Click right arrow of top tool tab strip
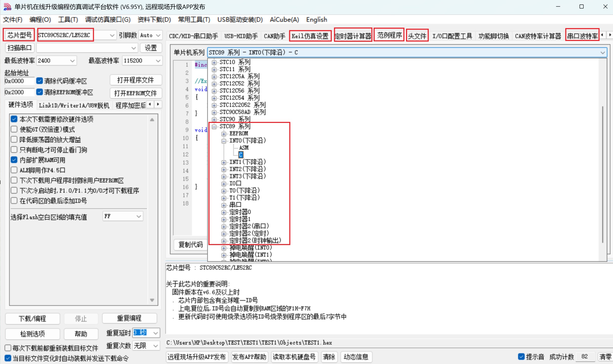Screen dimensions: 613x364 610,35
